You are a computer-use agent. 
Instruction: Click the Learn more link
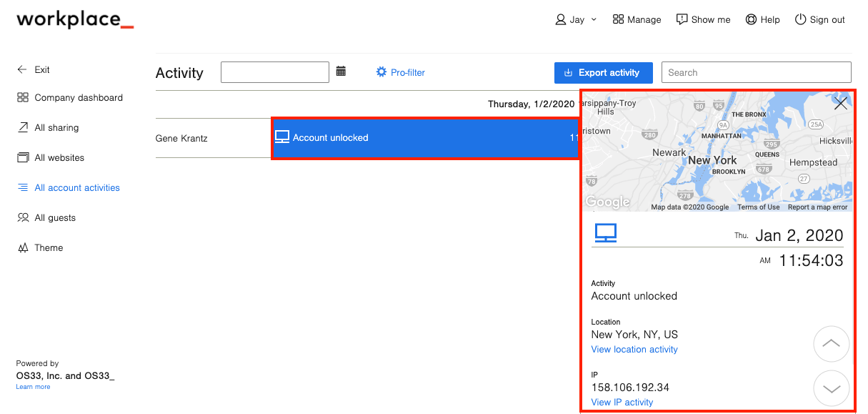pyautogui.click(x=33, y=387)
